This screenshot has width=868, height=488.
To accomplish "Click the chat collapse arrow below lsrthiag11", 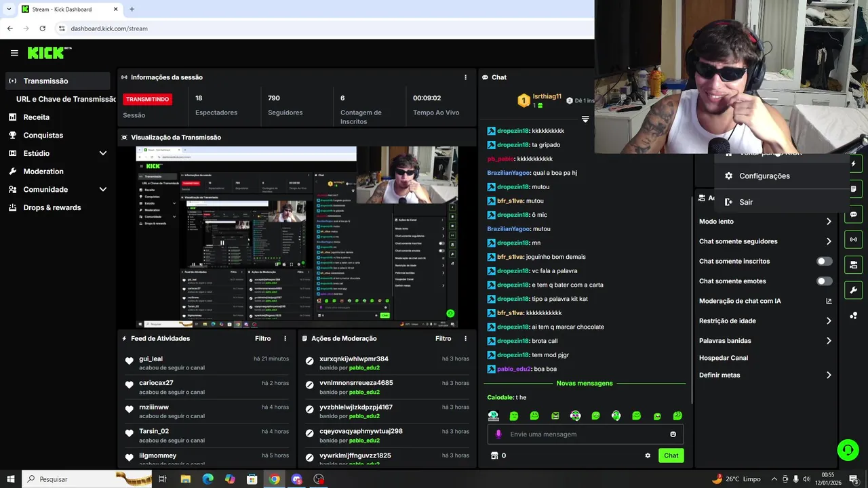I will pyautogui.click(x=585, y=119).
